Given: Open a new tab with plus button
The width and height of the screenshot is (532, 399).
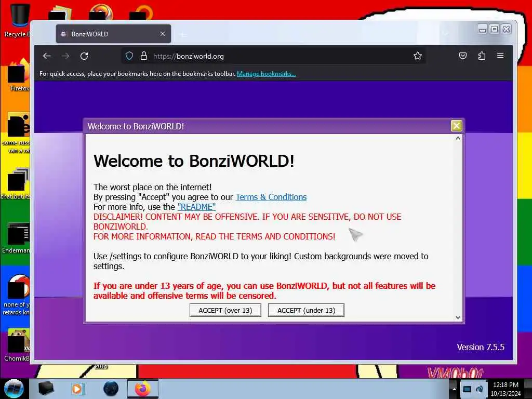Looking at the screenshot, I should pyautogui.click(x=183, y=35).
